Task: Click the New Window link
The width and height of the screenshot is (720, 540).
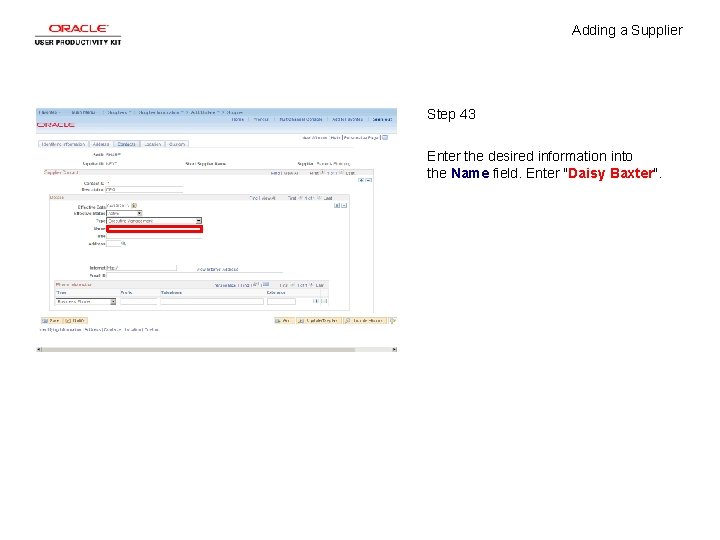Action: pyautogui.click(x=315, y=137)
